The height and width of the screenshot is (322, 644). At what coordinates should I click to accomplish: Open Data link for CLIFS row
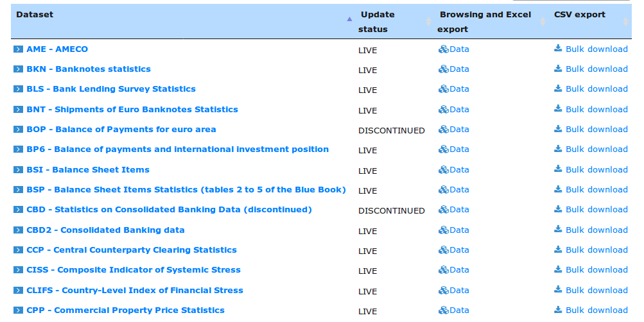[459, 290]
